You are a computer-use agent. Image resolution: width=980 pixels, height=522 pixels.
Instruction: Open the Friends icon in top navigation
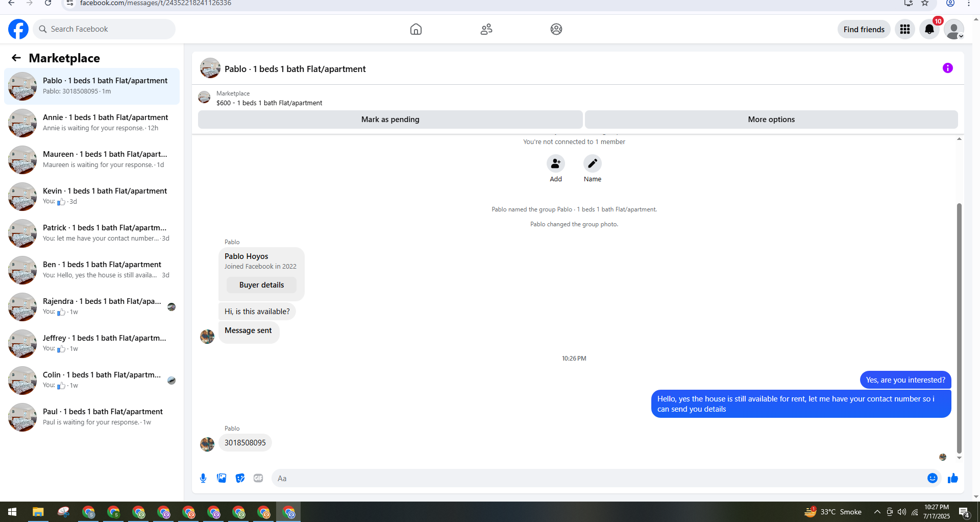pos(486,29)
